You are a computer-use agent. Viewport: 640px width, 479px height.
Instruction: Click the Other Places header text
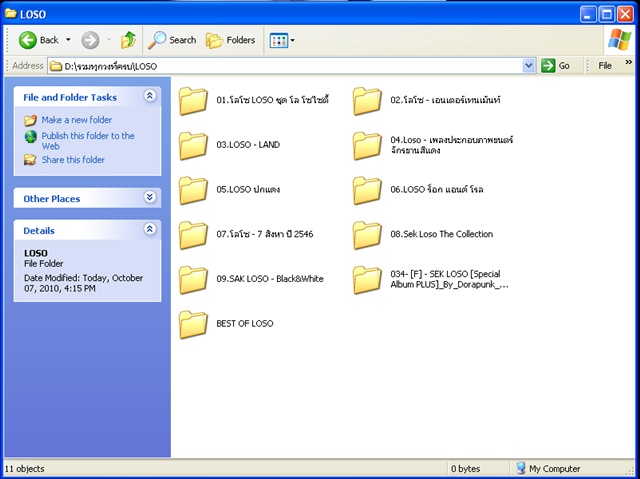click(51, 199)
